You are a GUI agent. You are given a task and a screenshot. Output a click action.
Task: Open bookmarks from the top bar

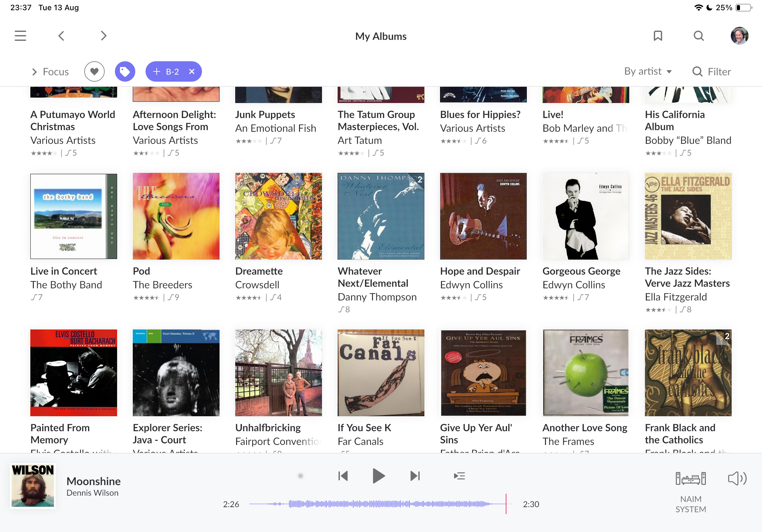click(658, 36)
